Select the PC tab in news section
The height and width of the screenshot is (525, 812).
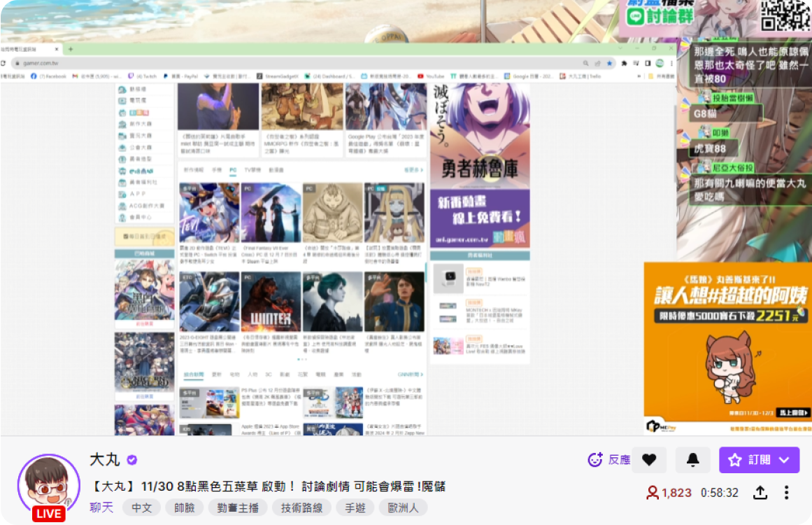click(x=233, y=170)
